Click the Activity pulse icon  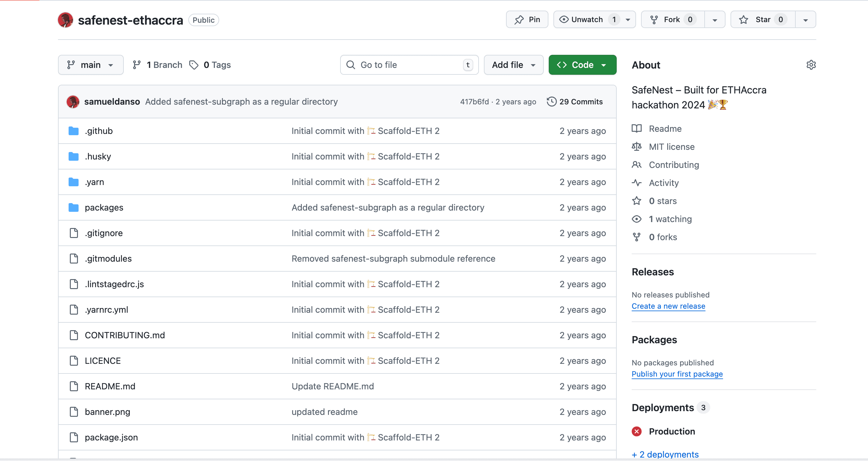point(637,183)
